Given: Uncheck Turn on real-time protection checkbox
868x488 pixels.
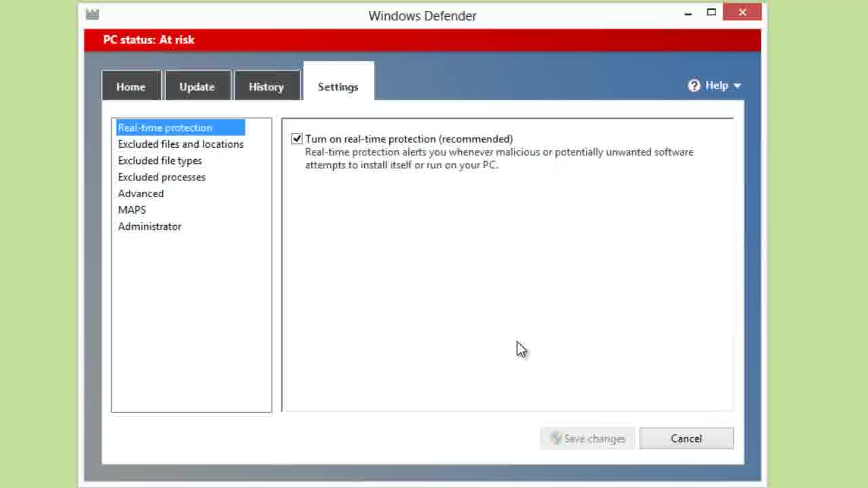Looking at the screenshot, I should click(x=296, y=139).
